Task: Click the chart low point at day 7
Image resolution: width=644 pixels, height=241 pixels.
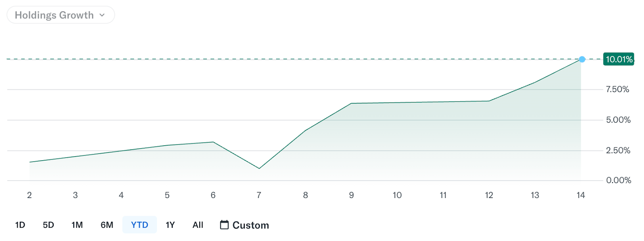Action: [259, 168]
